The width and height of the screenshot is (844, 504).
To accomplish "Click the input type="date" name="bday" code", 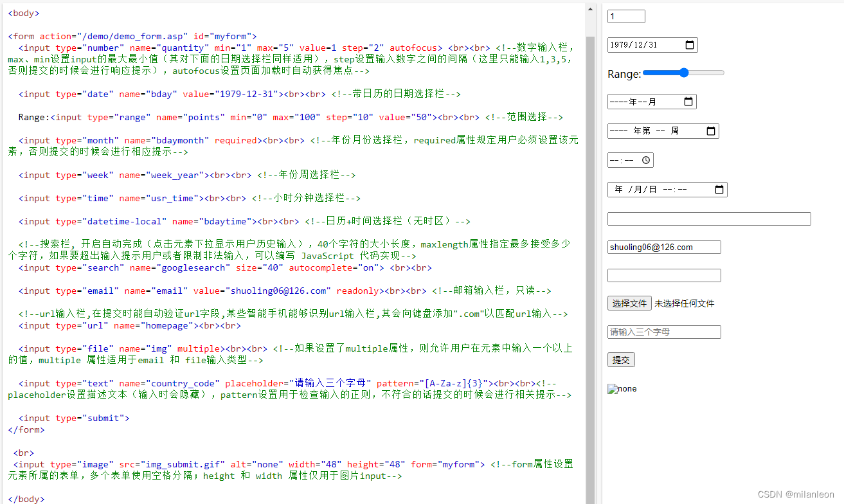I will (x=151, y=94).
